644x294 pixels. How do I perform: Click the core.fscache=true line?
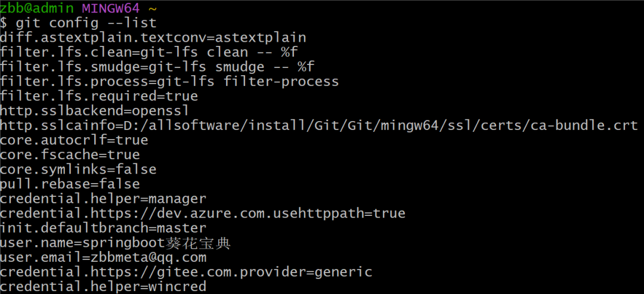(70, 154)
